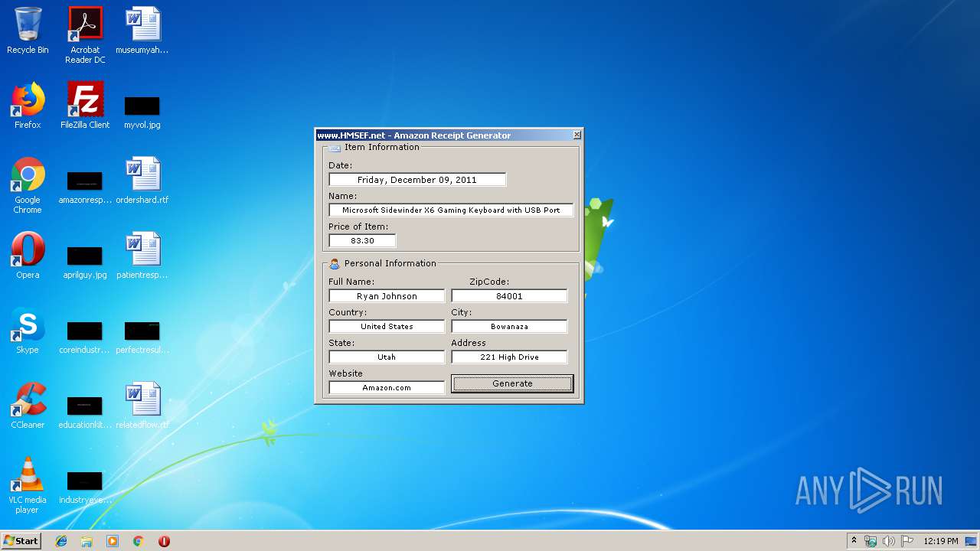Open FileZilla Client shortcut

pyautogui.click(x=85, y=106)
